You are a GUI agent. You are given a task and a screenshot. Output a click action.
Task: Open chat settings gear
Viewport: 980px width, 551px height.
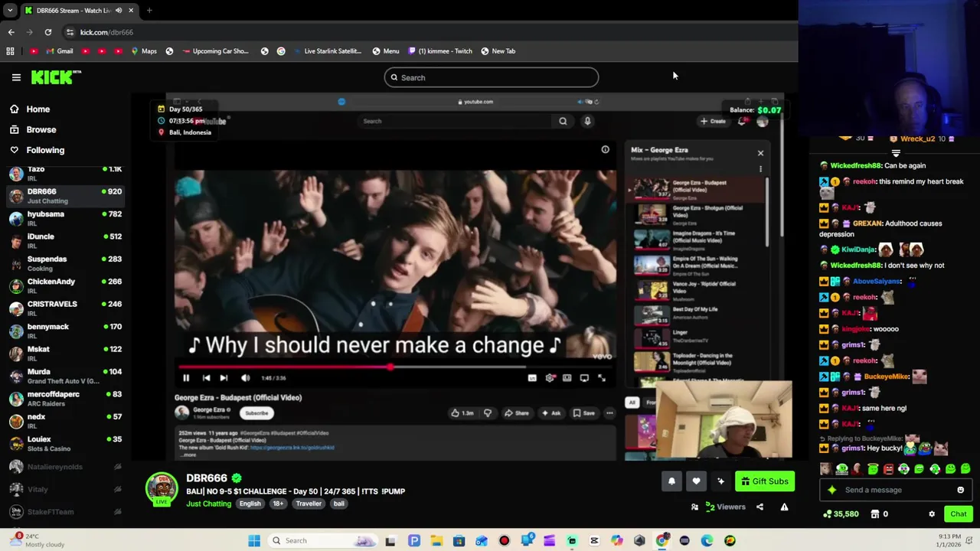pyautogui.click(x=932, y=514)
